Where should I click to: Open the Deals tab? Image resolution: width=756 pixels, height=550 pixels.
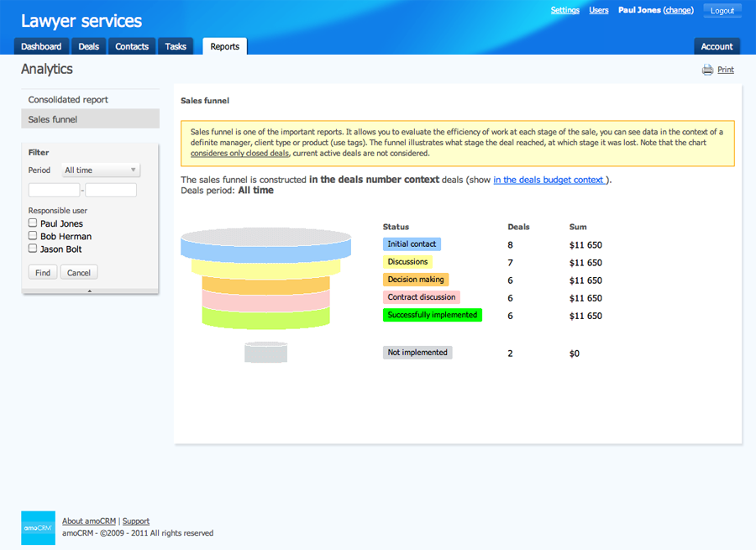coord(88,47)
